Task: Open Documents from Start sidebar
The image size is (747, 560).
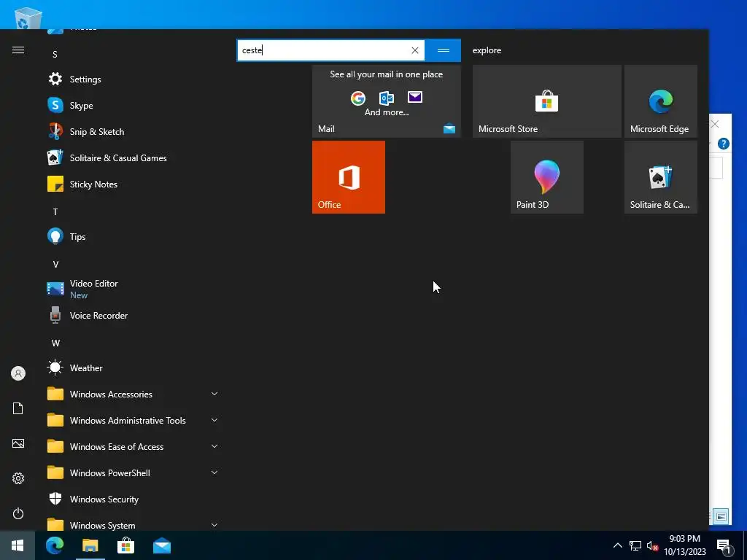Action: pyautogui.click(x=18, y=408)
